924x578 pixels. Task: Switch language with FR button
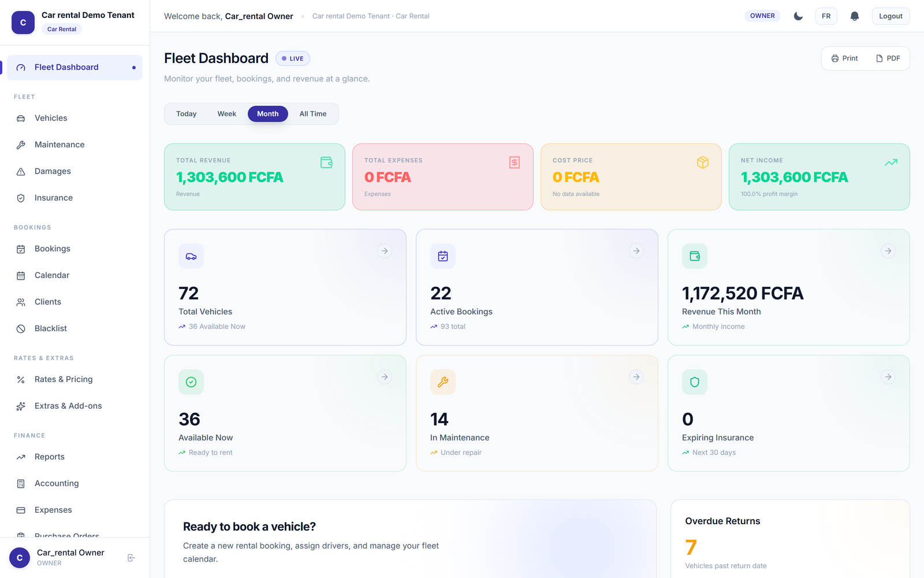click(826, 16)
